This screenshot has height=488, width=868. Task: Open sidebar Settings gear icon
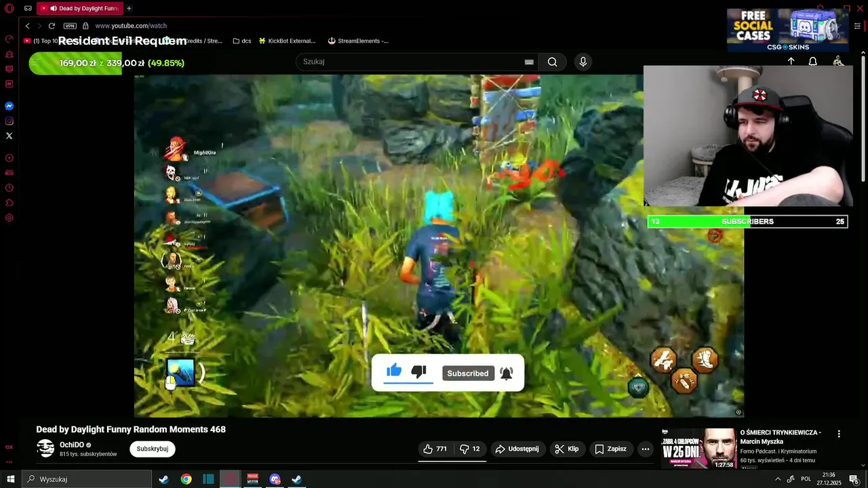coord(9,218)
